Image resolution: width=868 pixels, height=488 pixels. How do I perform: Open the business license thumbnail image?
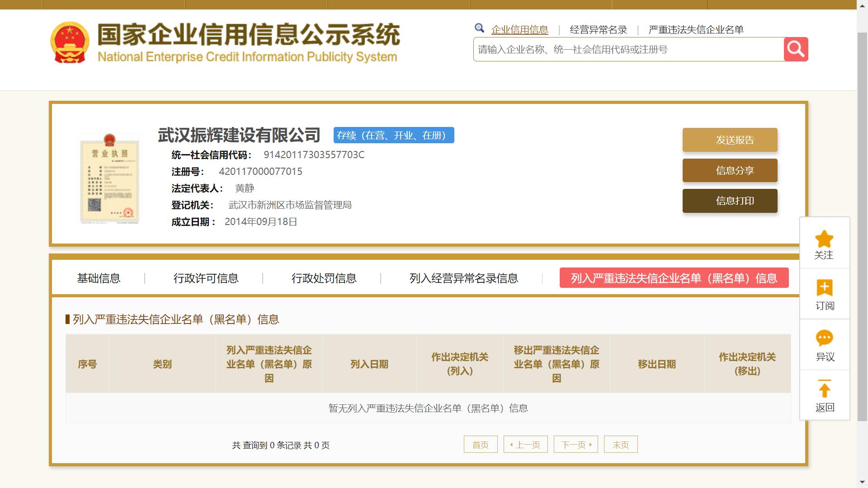click(x=109, y=178)
